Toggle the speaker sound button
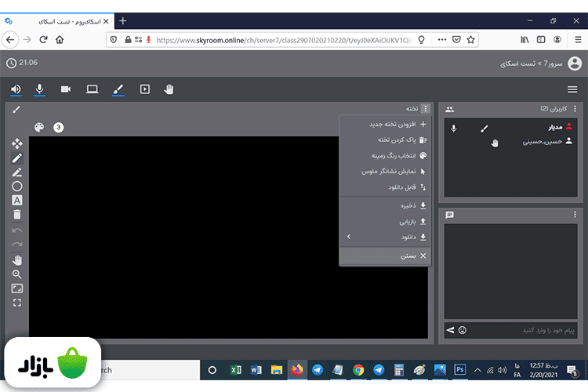 16,89
